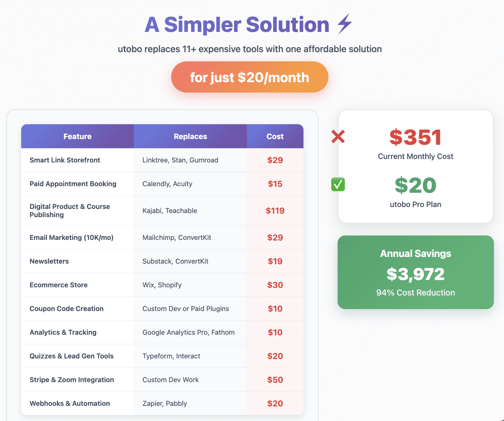The width and height of the screenshot is (504, 421).
Task: Click the $351 Current Monthly Cost figure
Action: (416, 137)
